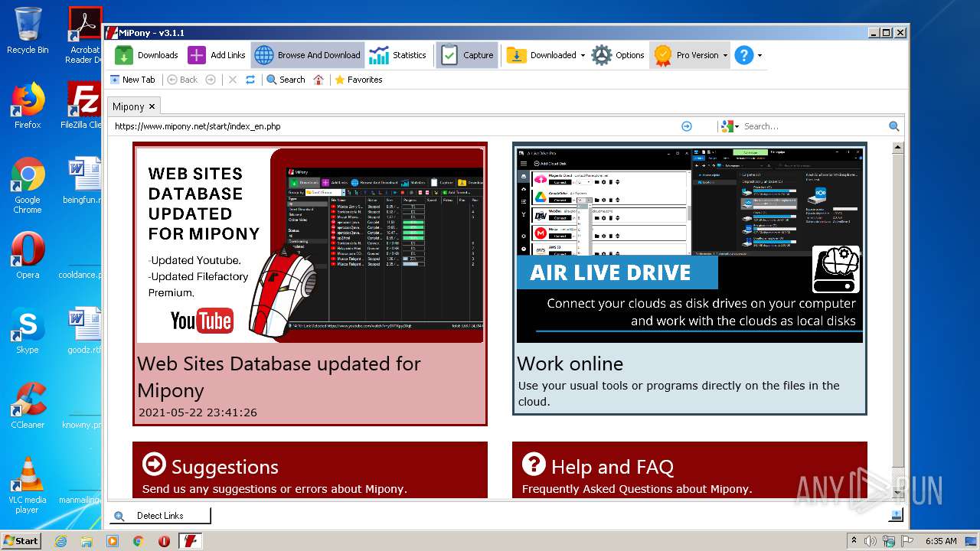Open the Web Sites Database updated banner image
This screenshot has width=980, height=551.
coord(310,245)
